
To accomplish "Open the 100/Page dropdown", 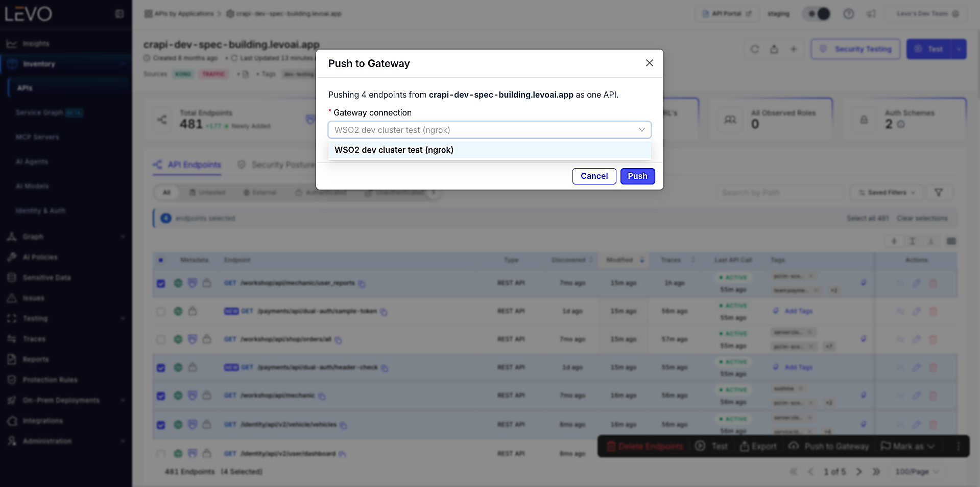I will (x=916, y=472).
